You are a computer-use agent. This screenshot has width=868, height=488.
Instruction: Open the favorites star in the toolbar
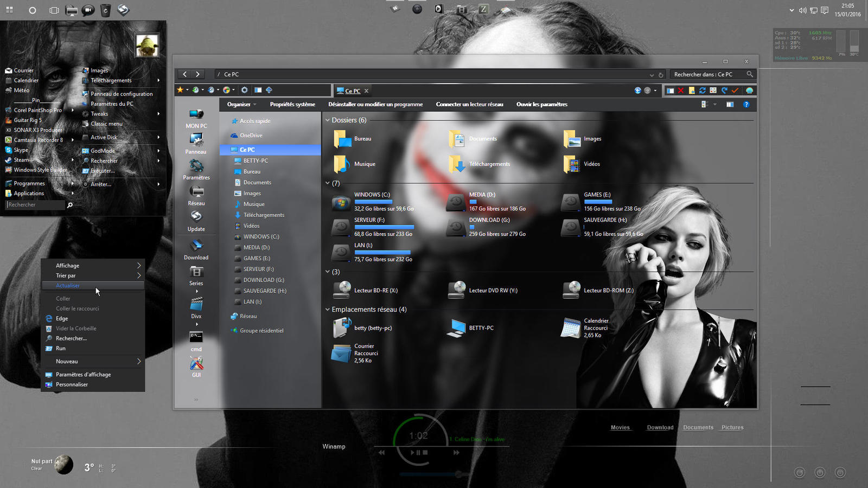[180, 90]
